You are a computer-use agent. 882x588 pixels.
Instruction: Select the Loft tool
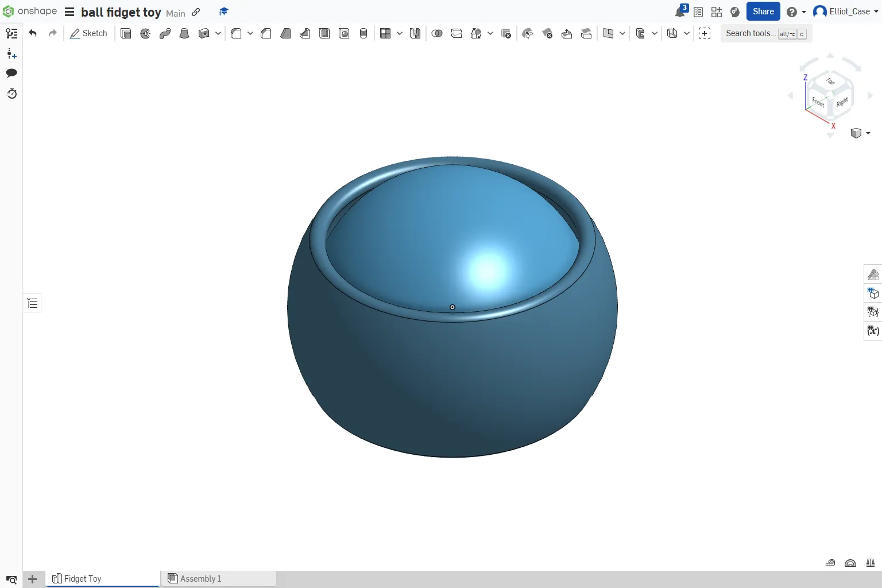coord(184,33)
